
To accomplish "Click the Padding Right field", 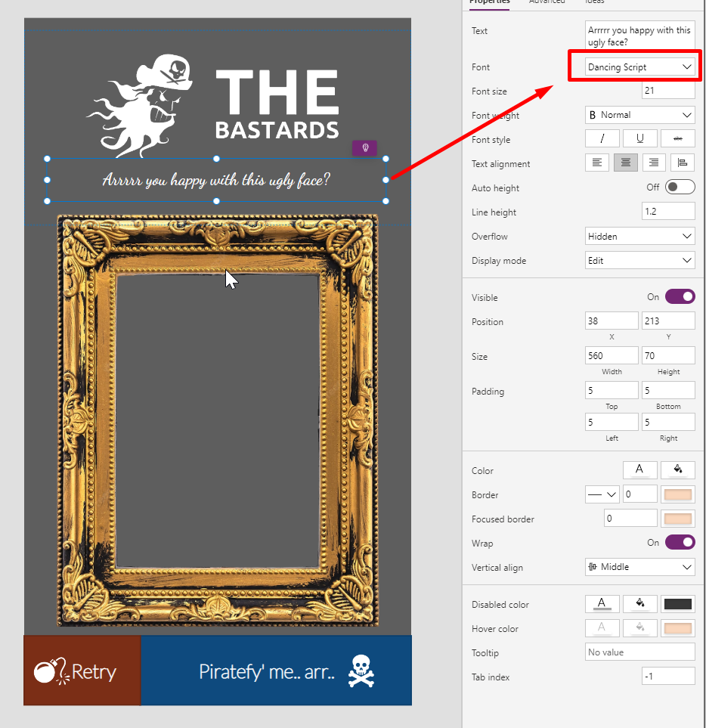I will (x=668, y=422).
